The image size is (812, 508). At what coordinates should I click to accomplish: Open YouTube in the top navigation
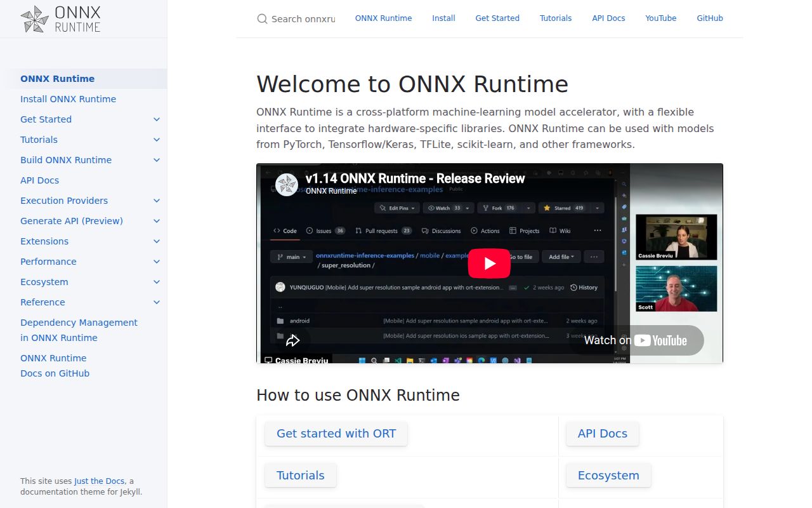pyautogui.click(x=661, y=18)
